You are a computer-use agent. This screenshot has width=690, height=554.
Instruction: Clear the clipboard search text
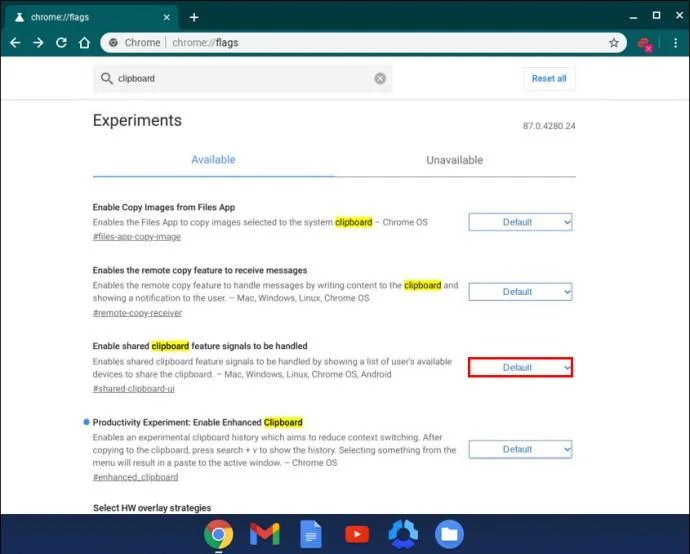380,78
